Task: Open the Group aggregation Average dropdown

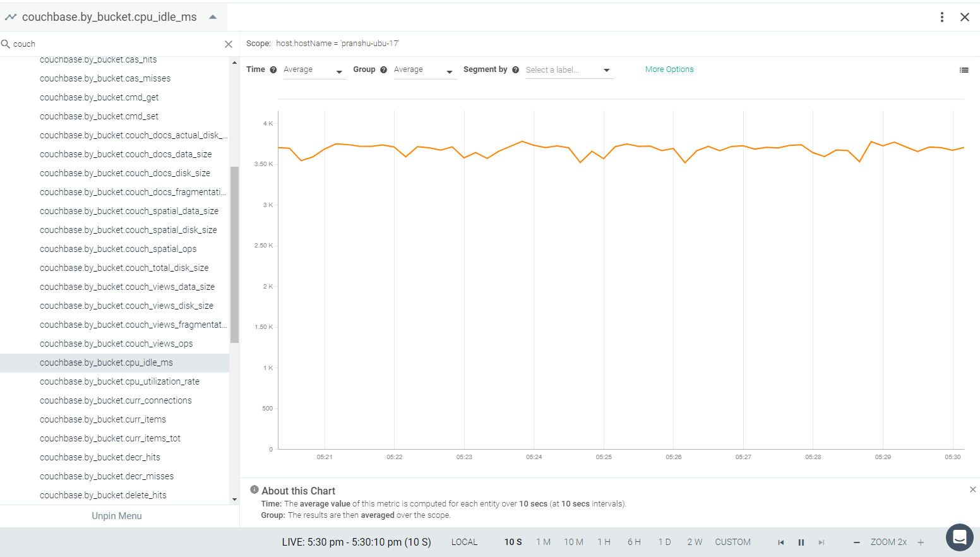Action: click(424, 70)
